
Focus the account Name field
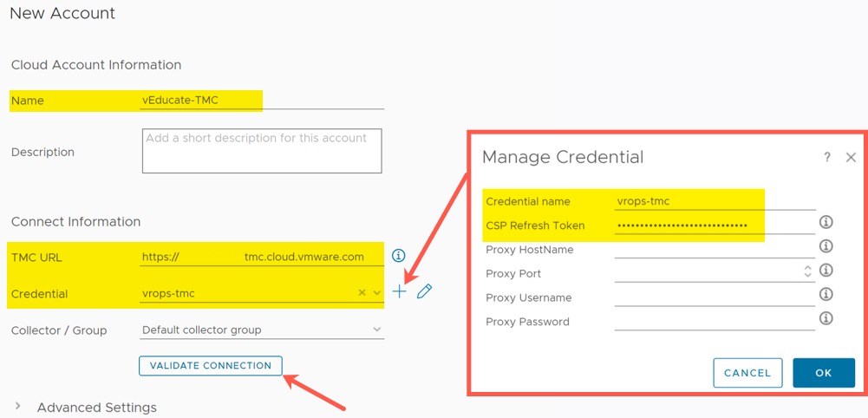pos(262,101)
